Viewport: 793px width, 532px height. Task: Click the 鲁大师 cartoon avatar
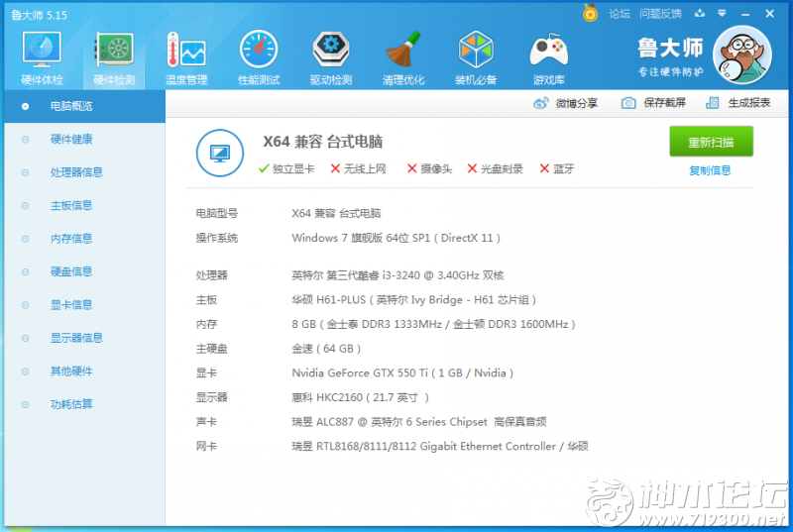(x=741, y=54)
